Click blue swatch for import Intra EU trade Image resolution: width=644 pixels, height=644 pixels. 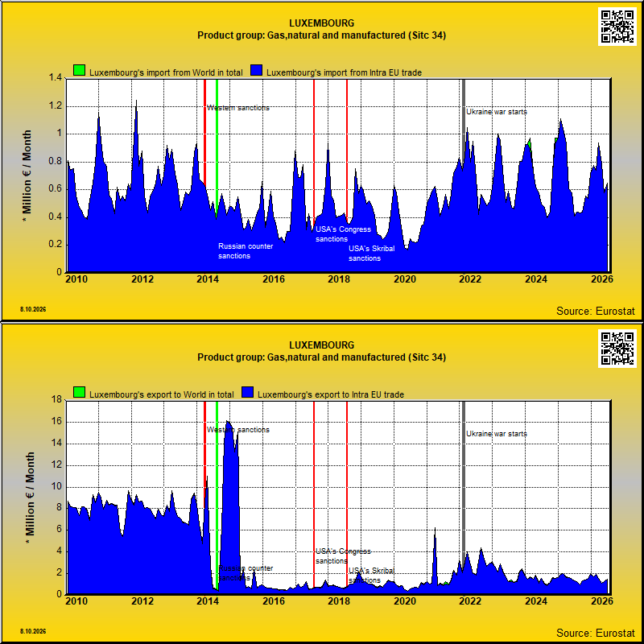tap(257, 70)
